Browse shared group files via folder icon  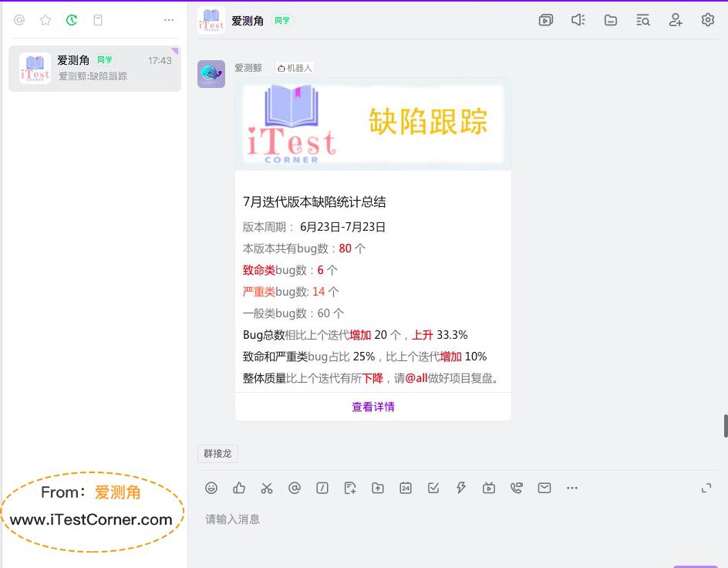[x=610, y=20]
